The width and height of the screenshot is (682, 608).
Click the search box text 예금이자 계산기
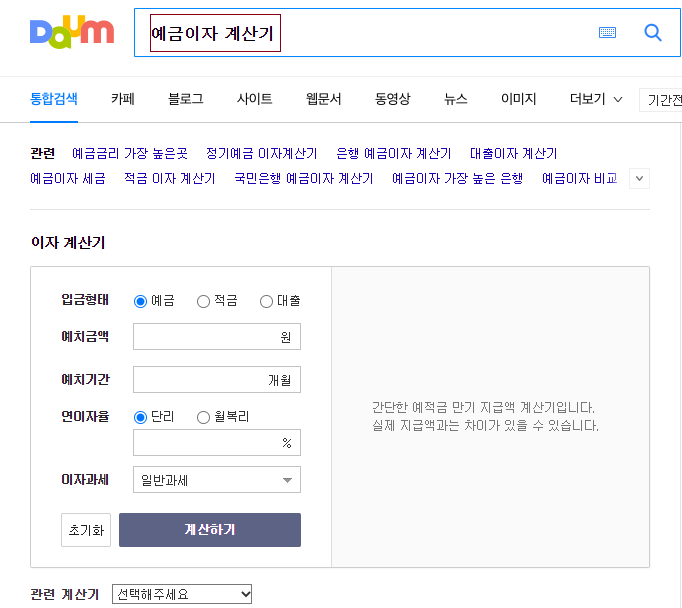coord(213,33)
